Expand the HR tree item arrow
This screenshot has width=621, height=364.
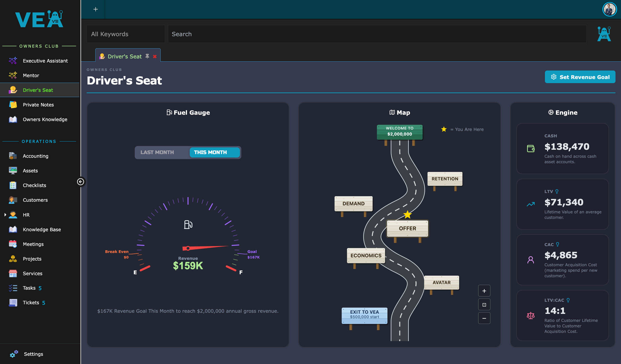click(x=5, y=215)
